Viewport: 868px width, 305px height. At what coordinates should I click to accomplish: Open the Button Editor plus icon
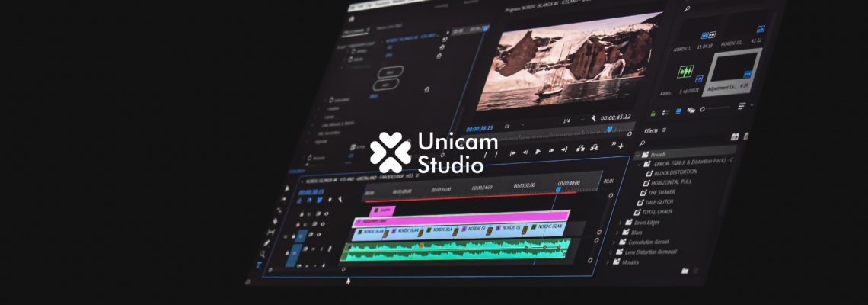point(621,146)
